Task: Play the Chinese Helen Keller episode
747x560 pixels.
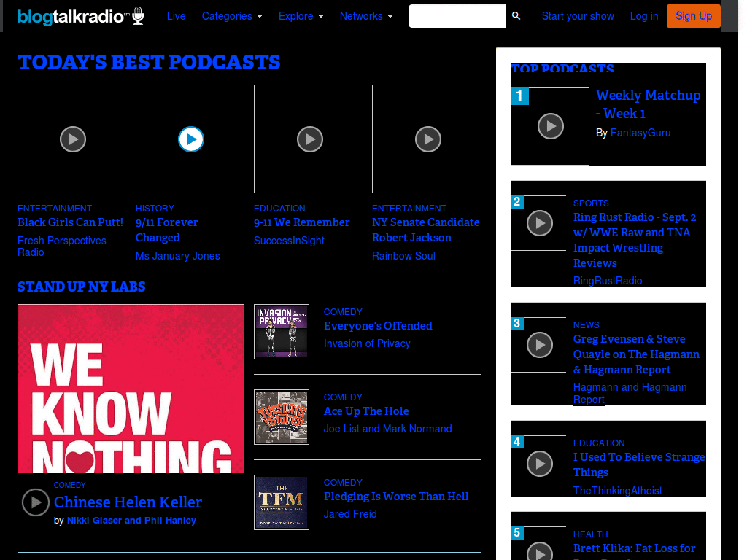Action: pyautogui.click(x=36, y=502)
